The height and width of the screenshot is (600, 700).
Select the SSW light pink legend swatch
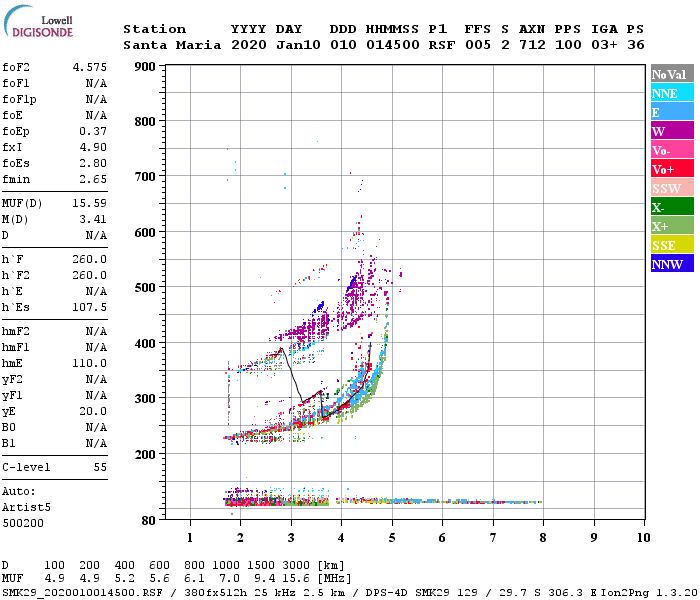click(x=672, y=188)
